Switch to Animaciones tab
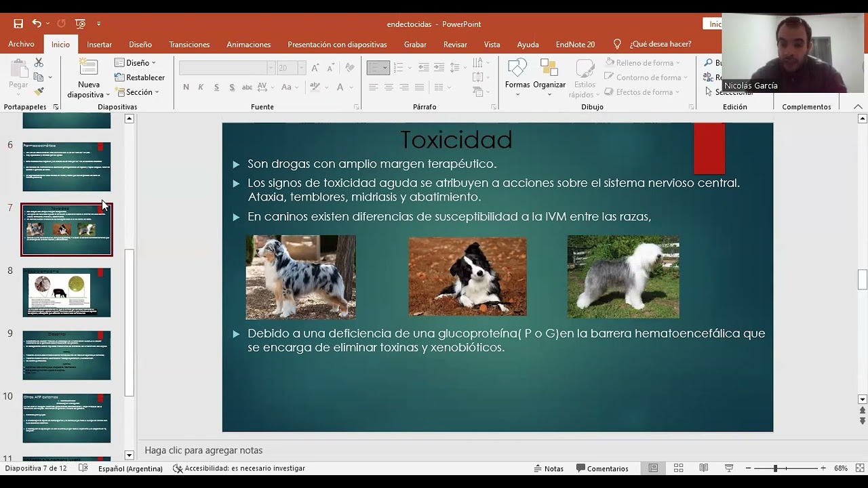The height and width of the screenshot is (488, 868). click(248, 44)
